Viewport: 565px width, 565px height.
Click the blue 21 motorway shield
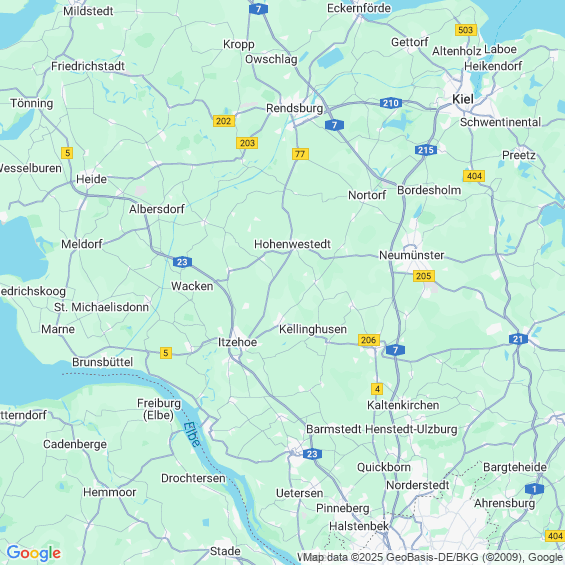518,339
